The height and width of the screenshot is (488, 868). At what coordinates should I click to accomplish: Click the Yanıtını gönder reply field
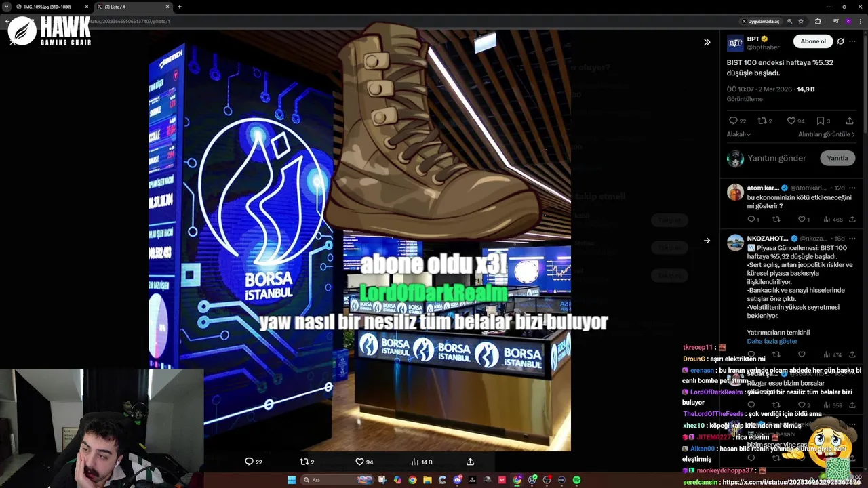776,158
